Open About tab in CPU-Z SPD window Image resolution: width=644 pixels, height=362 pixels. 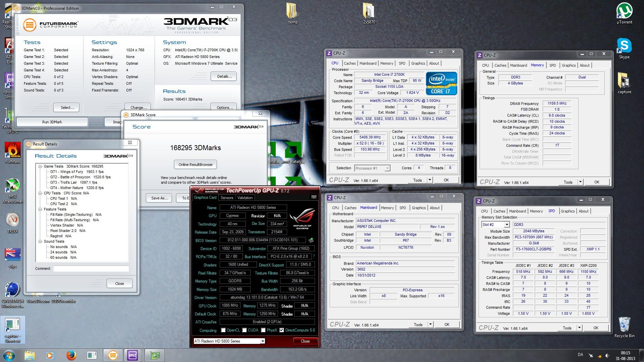pyautogui.click(x=583, y=211)
